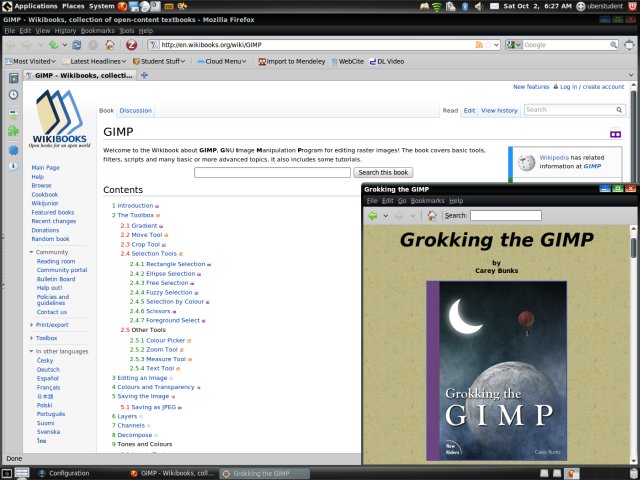
Task: Open Go menu in Grokking the GIMP window
Action: tap(402, 200)
